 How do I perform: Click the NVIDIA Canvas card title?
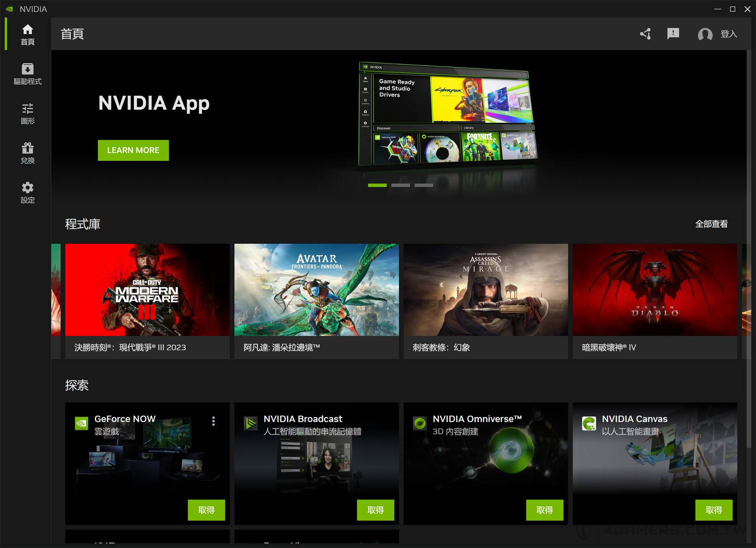634,419
